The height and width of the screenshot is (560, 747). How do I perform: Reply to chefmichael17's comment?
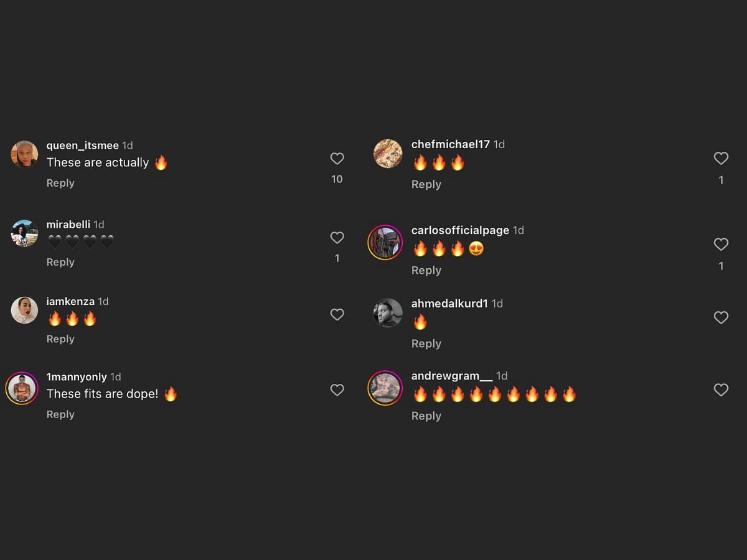(x=426, y=184)
